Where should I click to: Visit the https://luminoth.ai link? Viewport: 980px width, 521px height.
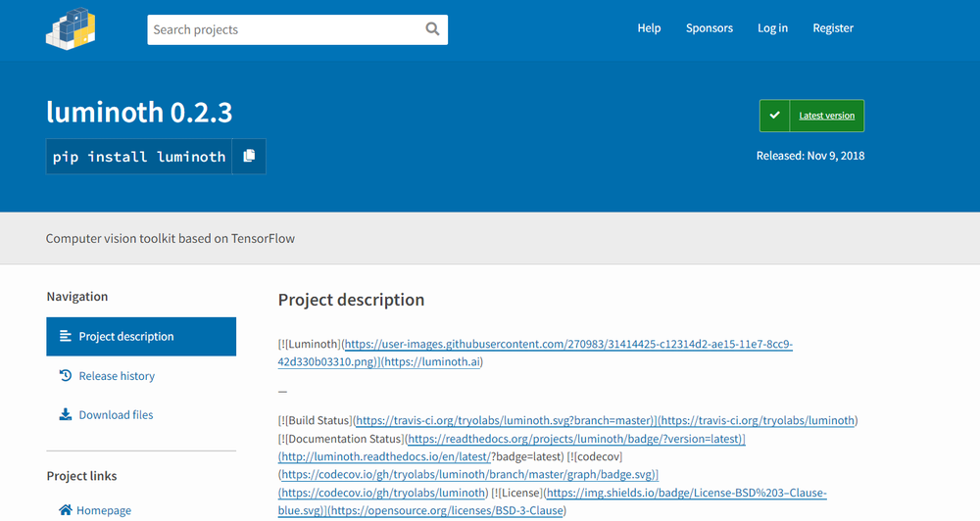pos(432,361)
